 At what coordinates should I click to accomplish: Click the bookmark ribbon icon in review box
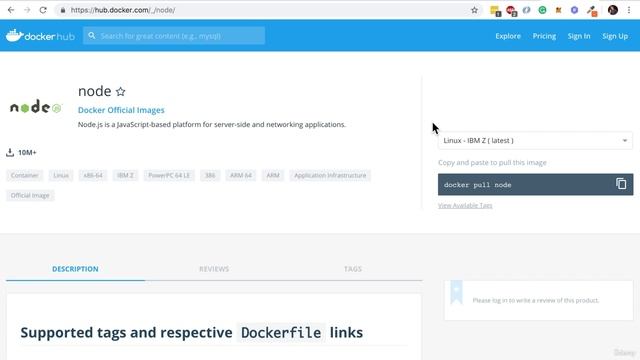[456, 292]
